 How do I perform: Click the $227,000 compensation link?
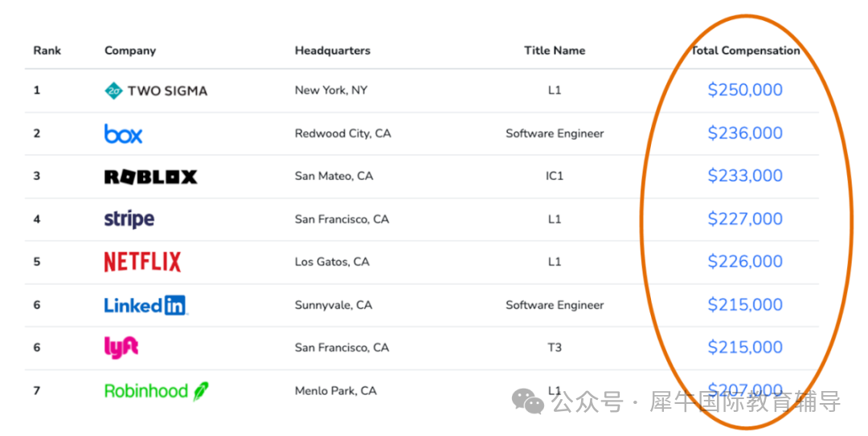tap(745, 219)
